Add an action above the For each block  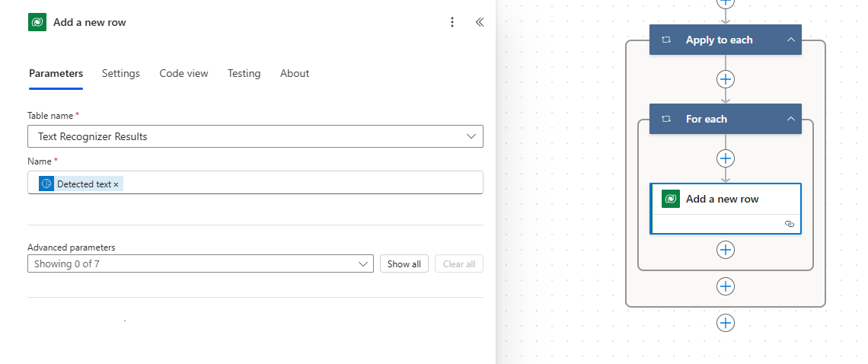coord(725,79)
